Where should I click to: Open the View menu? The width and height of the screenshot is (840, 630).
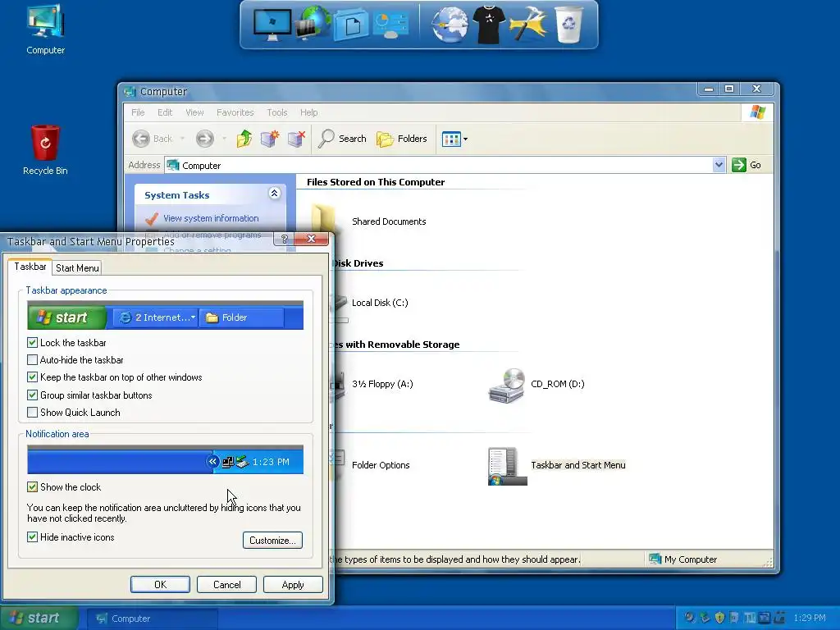[194, 112]
